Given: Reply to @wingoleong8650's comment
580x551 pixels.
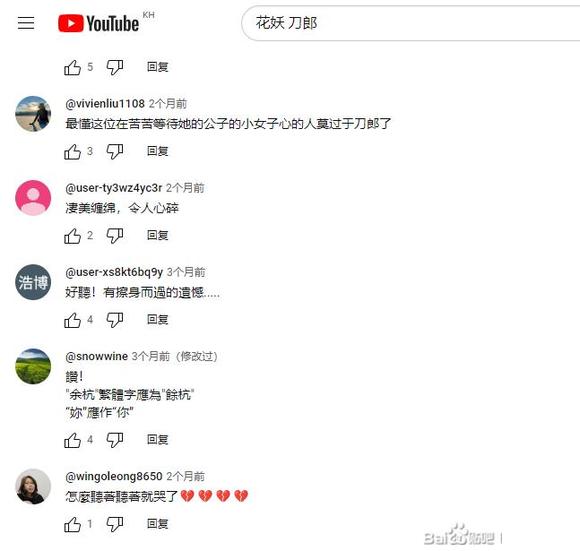Looking at the screenshot, I should click(x=158, y=524).
